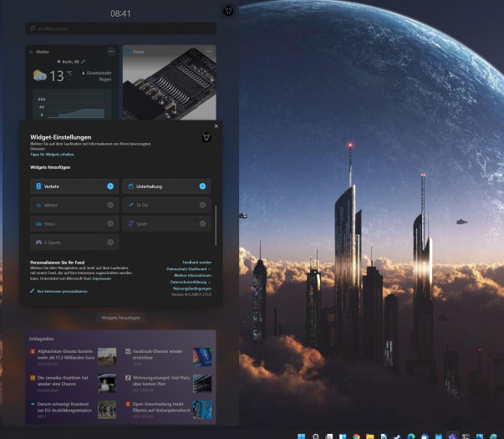Click the Sport runner icon

pyautogui.click(x=131, y=223)
